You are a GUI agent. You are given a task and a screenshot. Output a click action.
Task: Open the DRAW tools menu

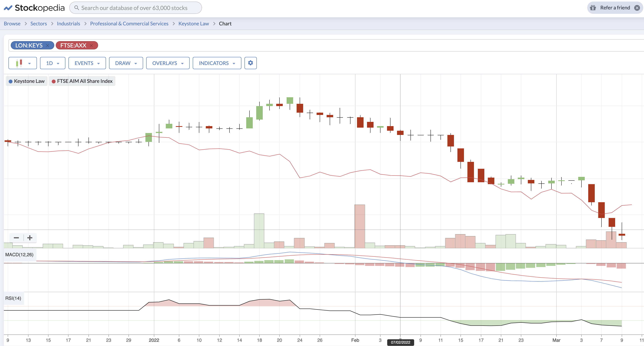(x=126, y=63)
